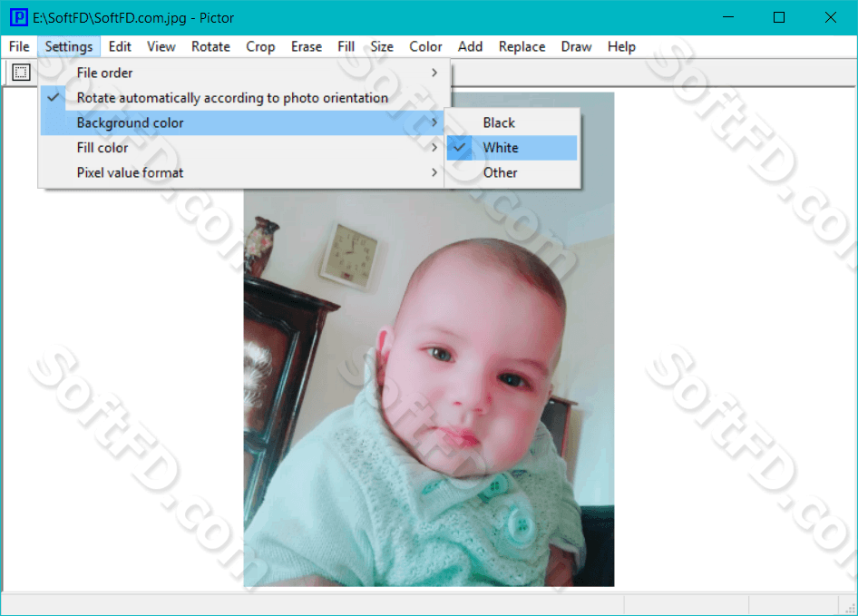
Task: Close the open Settings menu
Action: pos(69,46)
